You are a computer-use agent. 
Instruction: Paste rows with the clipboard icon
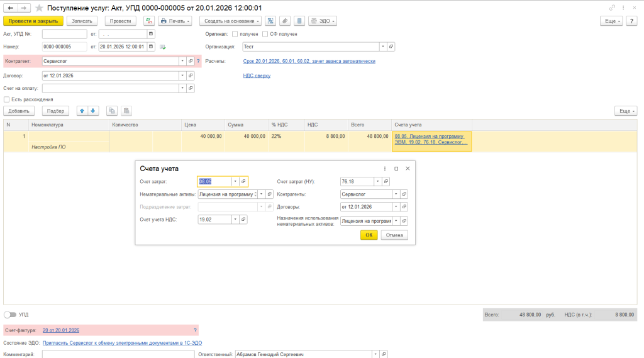pyautogui.click(x=126, y=111)
